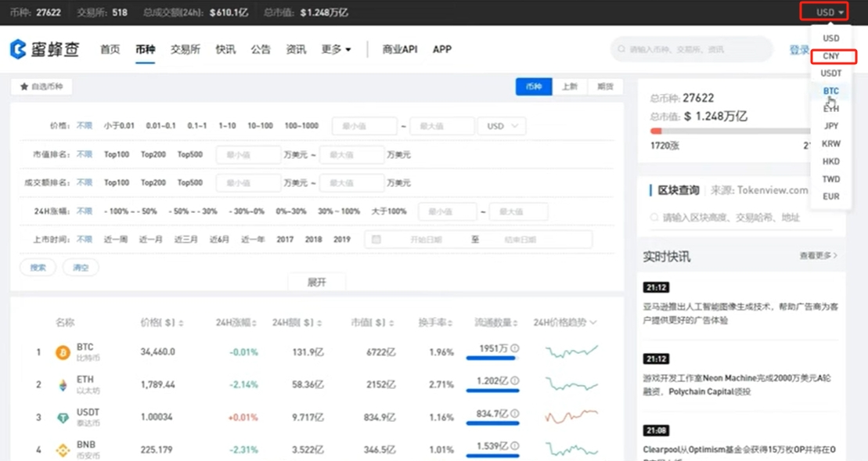
Task: Sort by 24H额($) column
Action: (319, 322)
